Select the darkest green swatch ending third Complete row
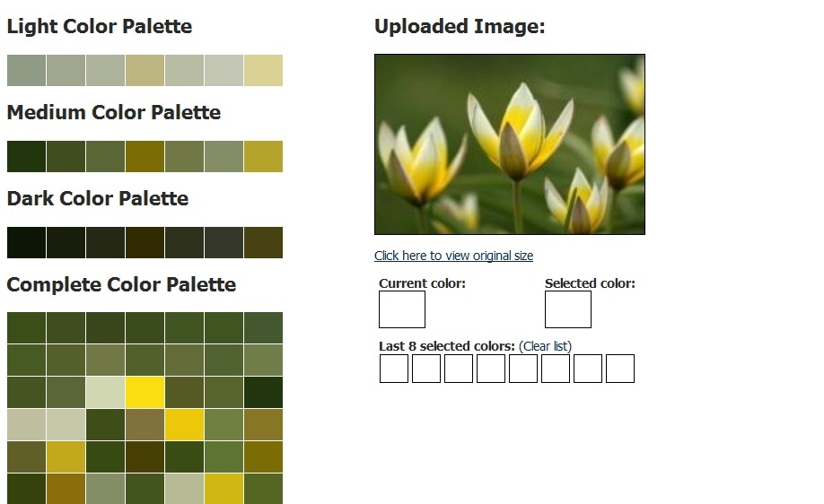Viewport: 824px width, 504px height. point(263,392)
